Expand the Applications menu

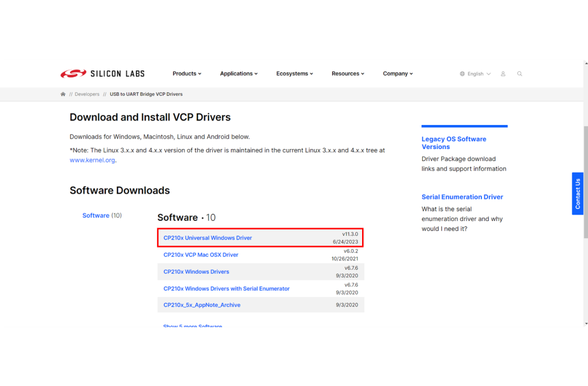[x=238, y=74]
